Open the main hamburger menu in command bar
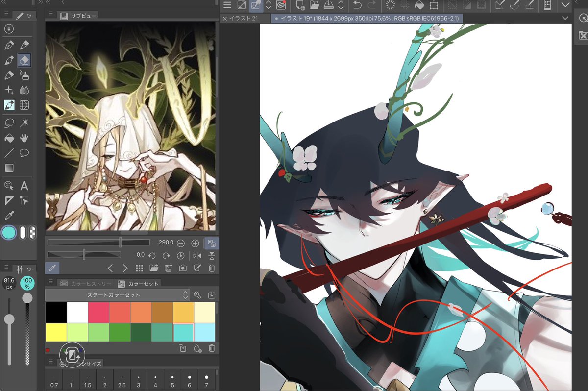Viewport: 588px width, 391px height. [x=227, y=5]
